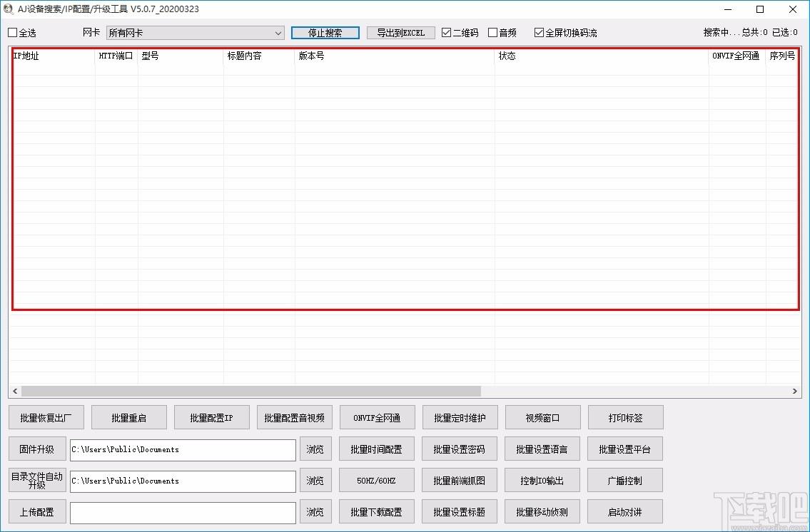Click the 型号 column header
810x532 pixels.
181,56
